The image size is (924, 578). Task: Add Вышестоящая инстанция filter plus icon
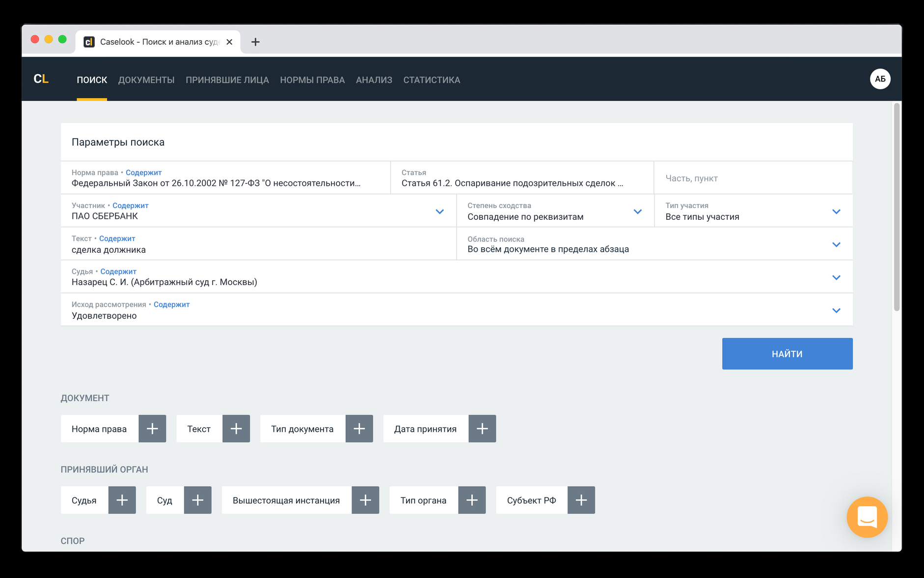tap(365, 500)
